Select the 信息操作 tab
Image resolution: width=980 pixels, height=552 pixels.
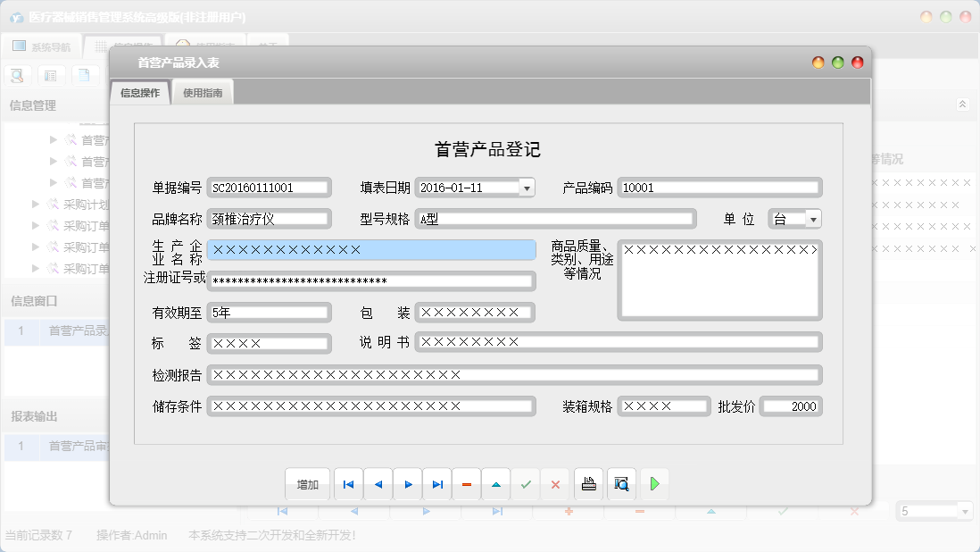pos(140,93)
